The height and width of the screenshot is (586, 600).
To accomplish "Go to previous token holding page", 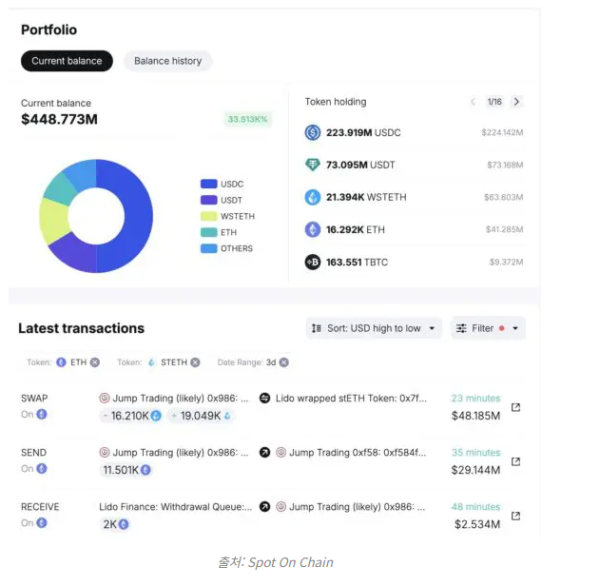I will (x=473, y=102).
